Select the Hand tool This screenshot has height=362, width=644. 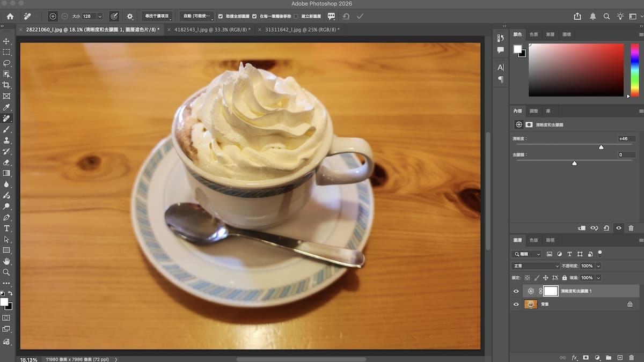click(x=6, y=261)
